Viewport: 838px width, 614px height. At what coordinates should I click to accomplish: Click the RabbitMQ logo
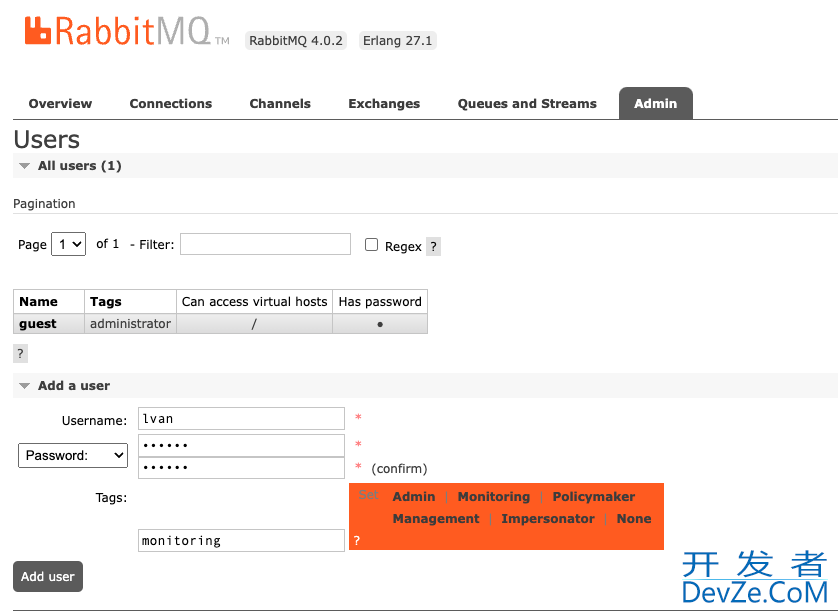click(x=126, y=32)
